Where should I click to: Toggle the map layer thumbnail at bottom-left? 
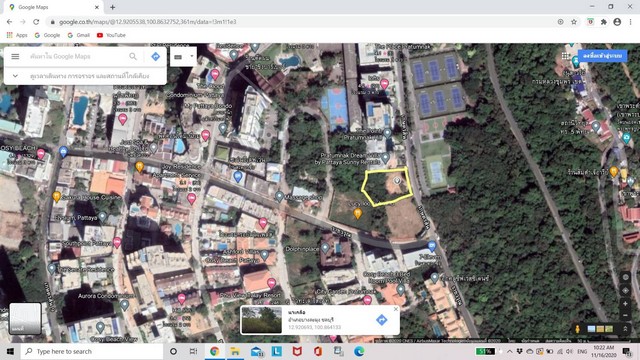click(25, 319)
